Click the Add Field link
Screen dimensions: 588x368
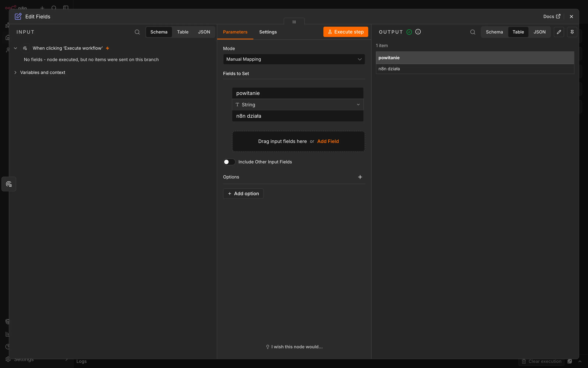coord(328,141)
